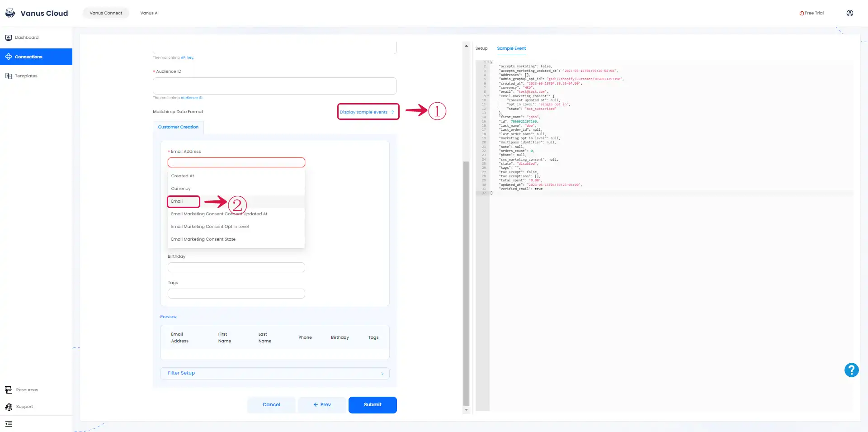This screenshot has width=868, height=432.
Task: Click the scrollbar down arrow
Action: (466, 410)
